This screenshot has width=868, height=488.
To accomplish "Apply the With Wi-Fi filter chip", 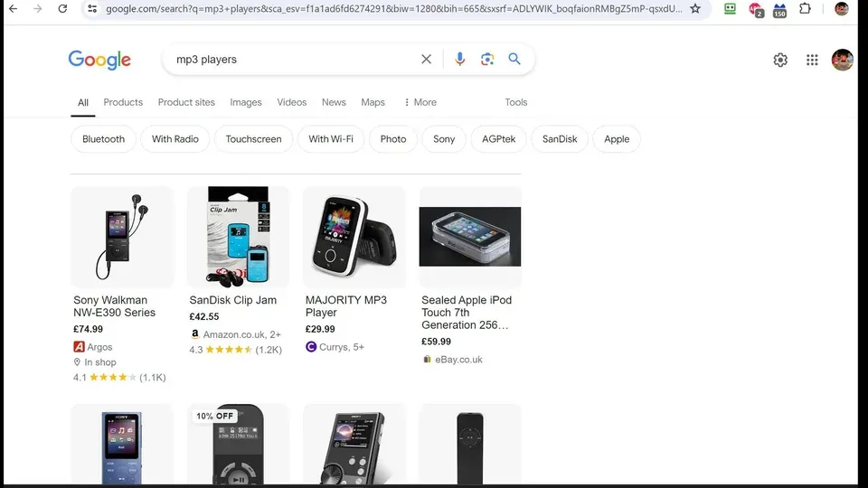I will [331, 139].
